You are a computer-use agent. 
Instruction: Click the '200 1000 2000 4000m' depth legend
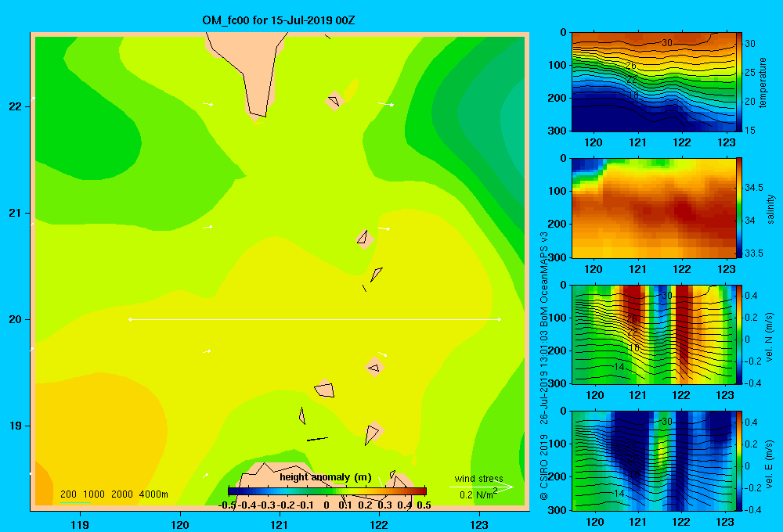[114, 494]
